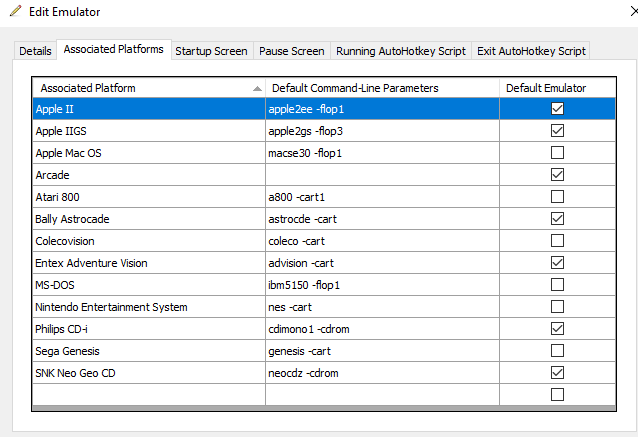Click the pencil icon beside Edit Emulator
638x437 pixels.
[15, 11]
